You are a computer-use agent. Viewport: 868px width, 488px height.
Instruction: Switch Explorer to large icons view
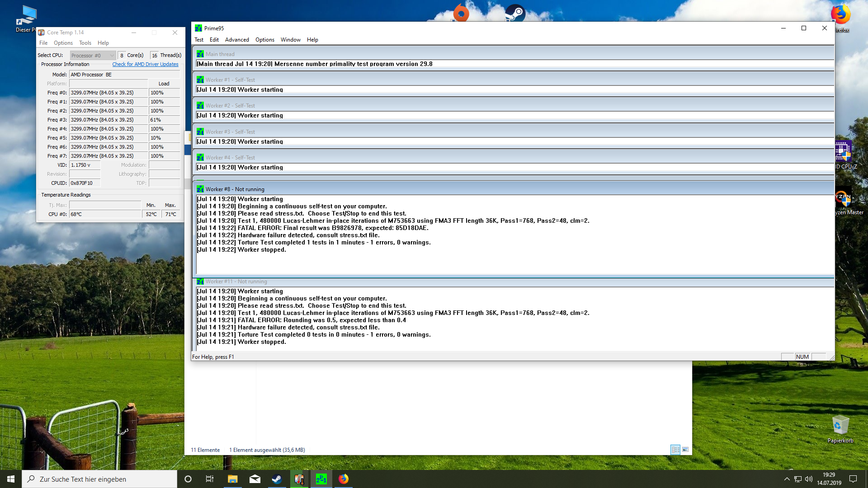click(x=685, y=450)
